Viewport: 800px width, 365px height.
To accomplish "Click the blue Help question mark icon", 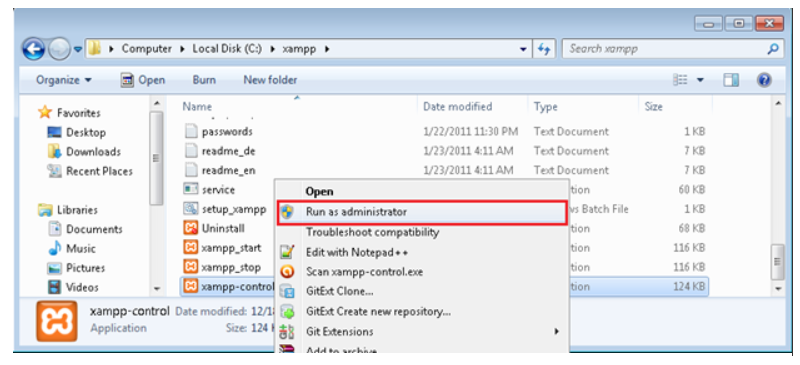I will pos(764,80).
